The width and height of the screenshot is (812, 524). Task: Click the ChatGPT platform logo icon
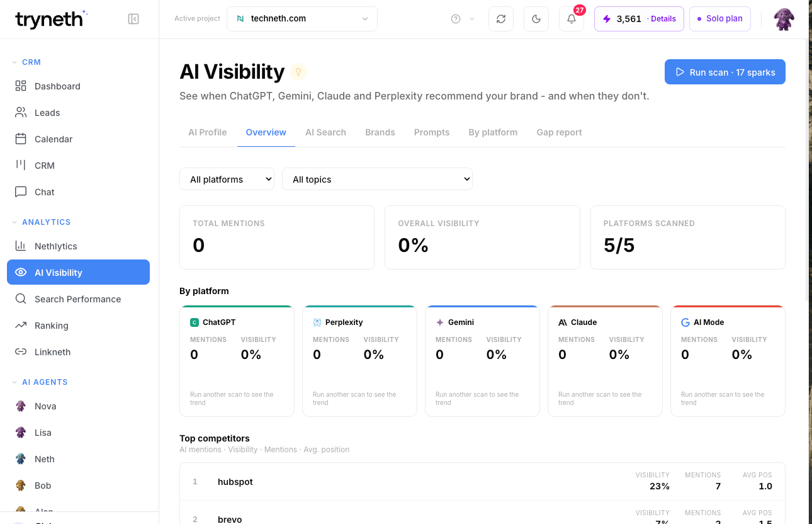point(195,322)
